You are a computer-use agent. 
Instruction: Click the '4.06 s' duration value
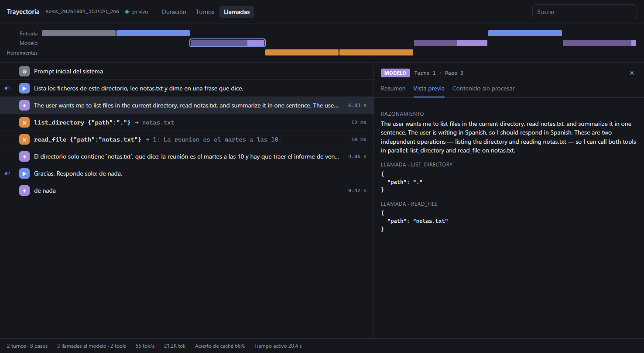357,156
